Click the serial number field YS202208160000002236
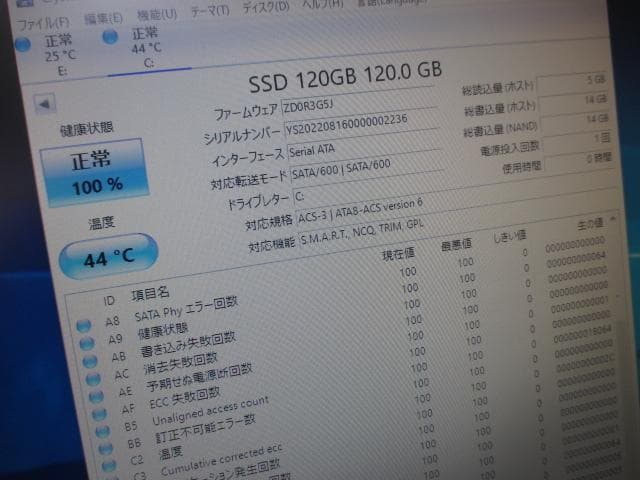This screenshot has height=480, width=640. [x=361, y=122]
